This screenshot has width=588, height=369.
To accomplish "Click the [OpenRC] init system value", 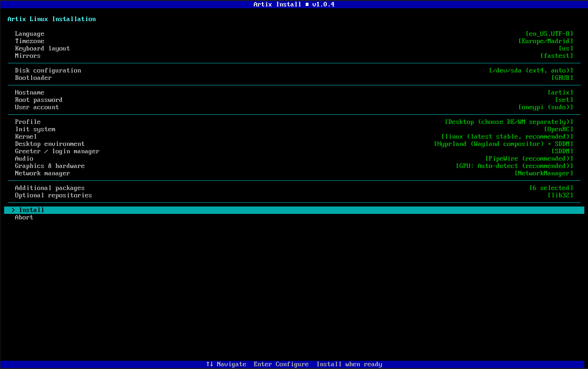I will tap(559, 129).
